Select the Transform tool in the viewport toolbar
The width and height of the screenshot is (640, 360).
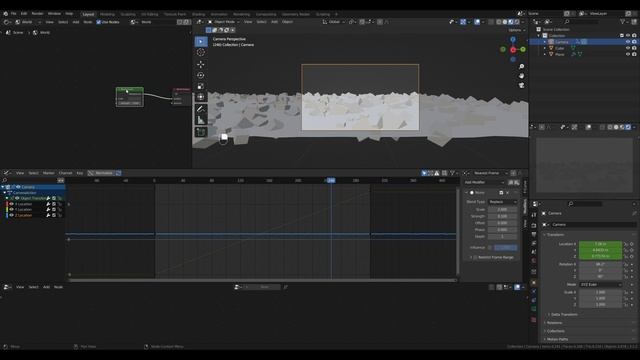click(201, 97)
